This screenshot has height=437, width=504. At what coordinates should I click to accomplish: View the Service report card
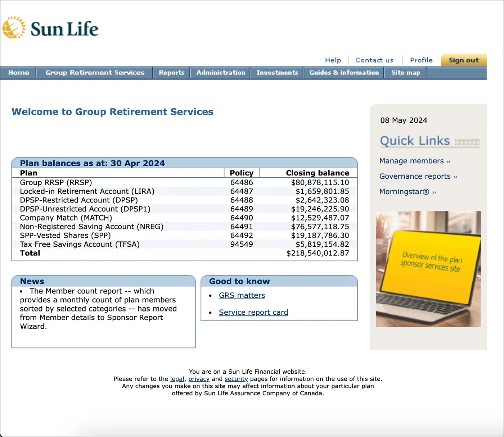[x=253, y=312]
